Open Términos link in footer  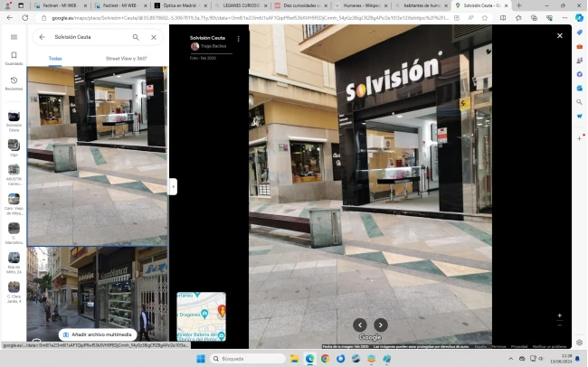[498, 346]
